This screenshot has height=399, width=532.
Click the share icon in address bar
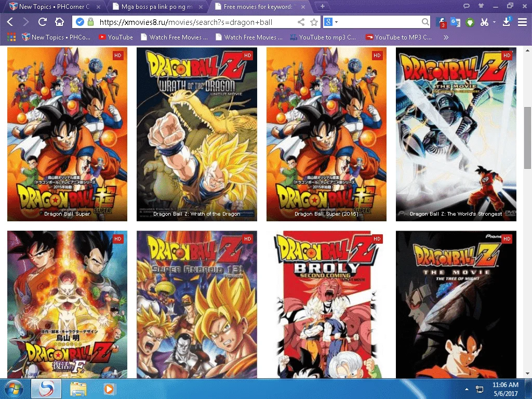(301, 22)
